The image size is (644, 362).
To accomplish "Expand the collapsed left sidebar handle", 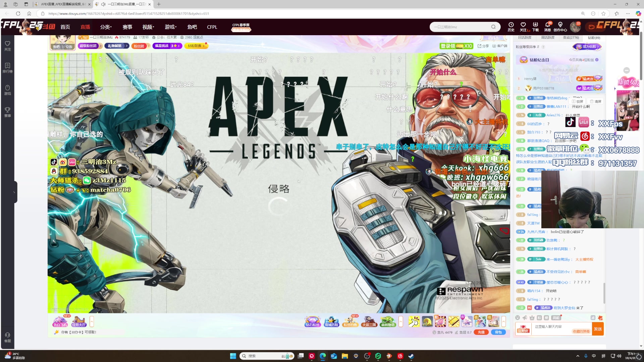I will click(x=14, y=192).
